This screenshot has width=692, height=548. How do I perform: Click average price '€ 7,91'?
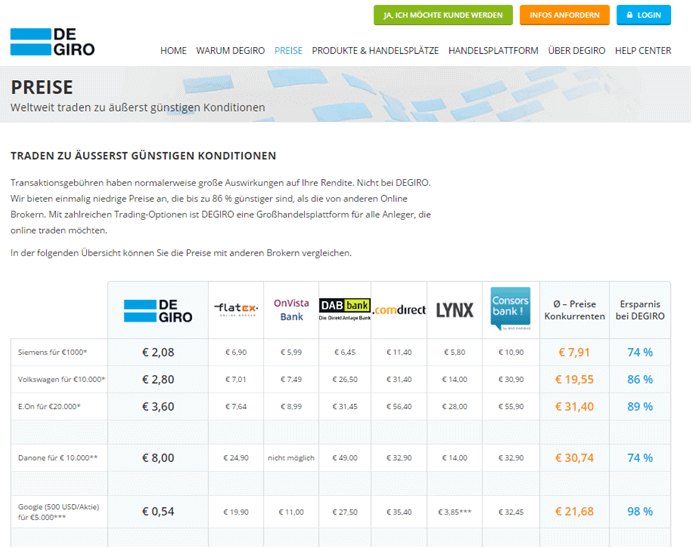(574, 352)
